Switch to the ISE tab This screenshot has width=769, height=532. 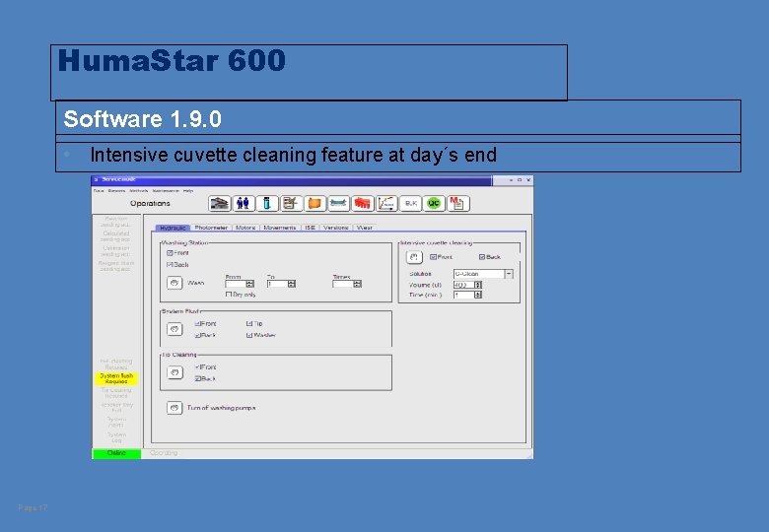tap(310, 228)
